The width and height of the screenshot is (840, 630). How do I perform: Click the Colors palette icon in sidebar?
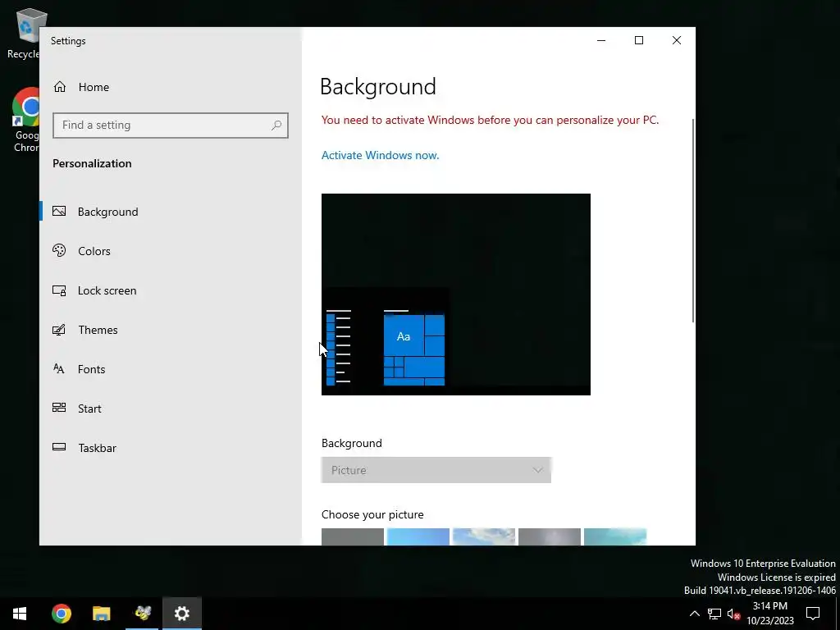(59, 250)
